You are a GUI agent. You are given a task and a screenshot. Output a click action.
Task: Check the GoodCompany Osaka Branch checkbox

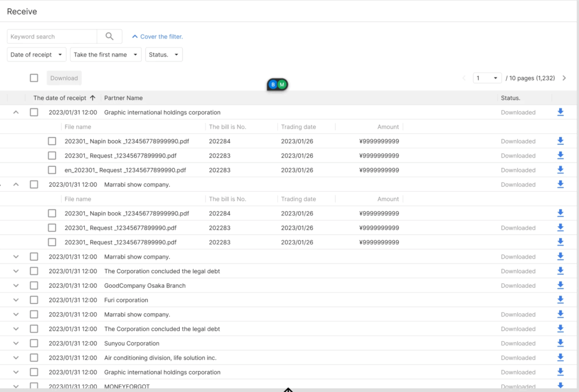(x=34, y=286)
